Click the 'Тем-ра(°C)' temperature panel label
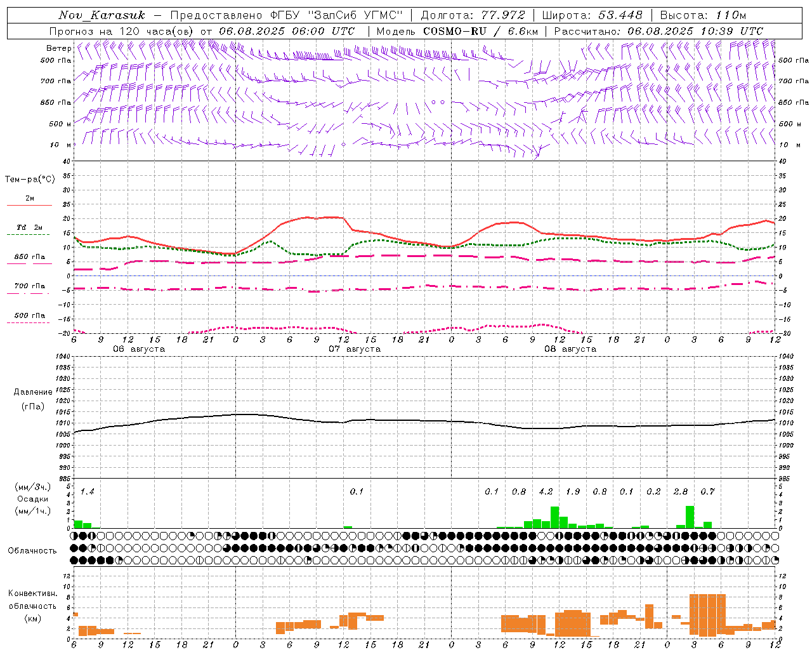Image resolution: width=812 pixels, height=650 pixels. click(30, 180)
